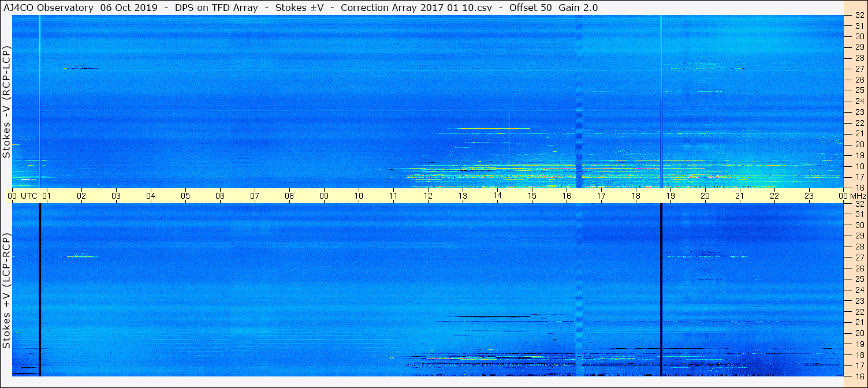Click the lower panel's 25 MHz frequency label
Image resolution: width=868 pixels, height=388 pixels.
click(x=859, y=279)
